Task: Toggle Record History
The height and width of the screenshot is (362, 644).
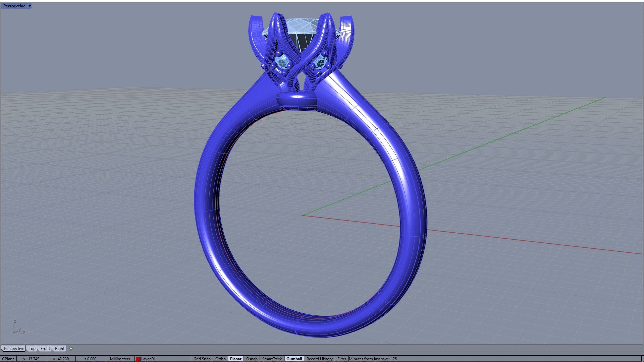Action: 319,359
